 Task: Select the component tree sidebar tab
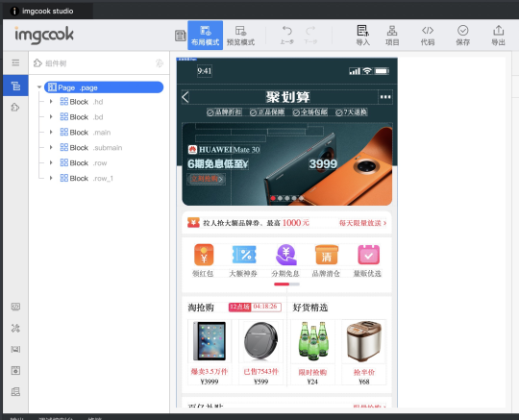pos(15,86)
